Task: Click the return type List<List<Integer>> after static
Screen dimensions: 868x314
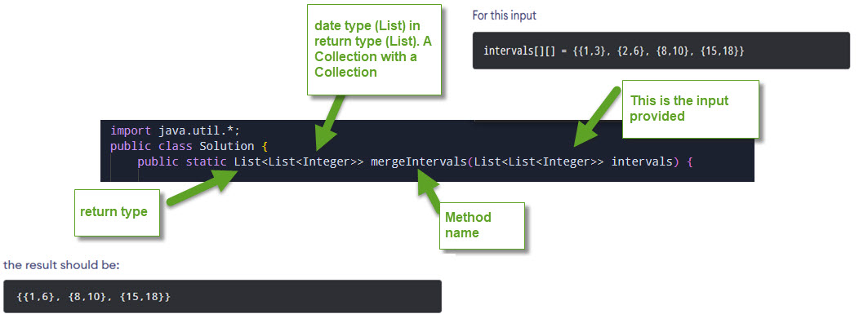Action: pyautogui.click(x=299, y=162)
